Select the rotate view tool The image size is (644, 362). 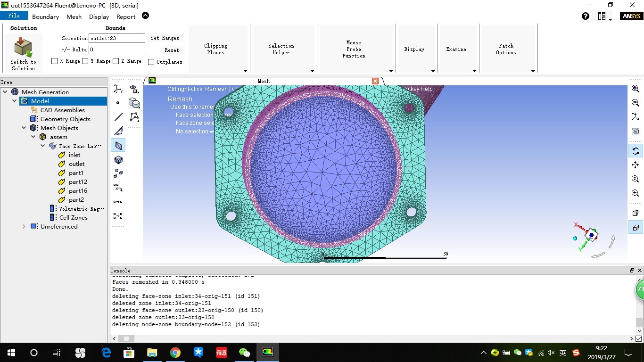point(636,151)
